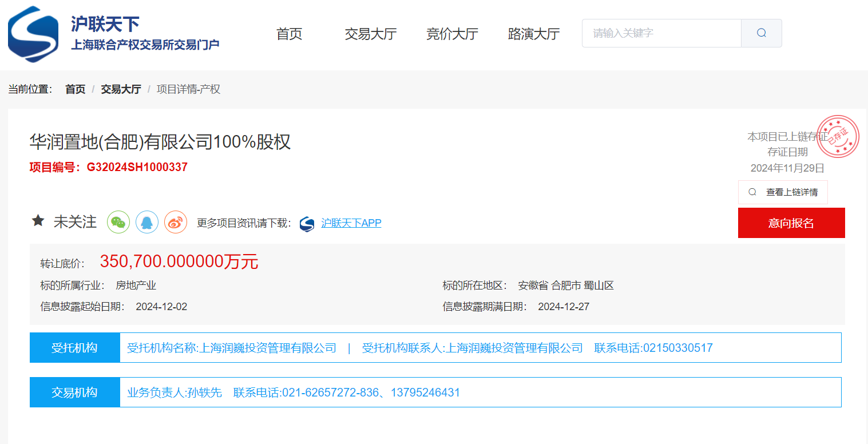Click disclosure end date 2024-12-27
Screen dimensions: 868x444
point(564,307)
